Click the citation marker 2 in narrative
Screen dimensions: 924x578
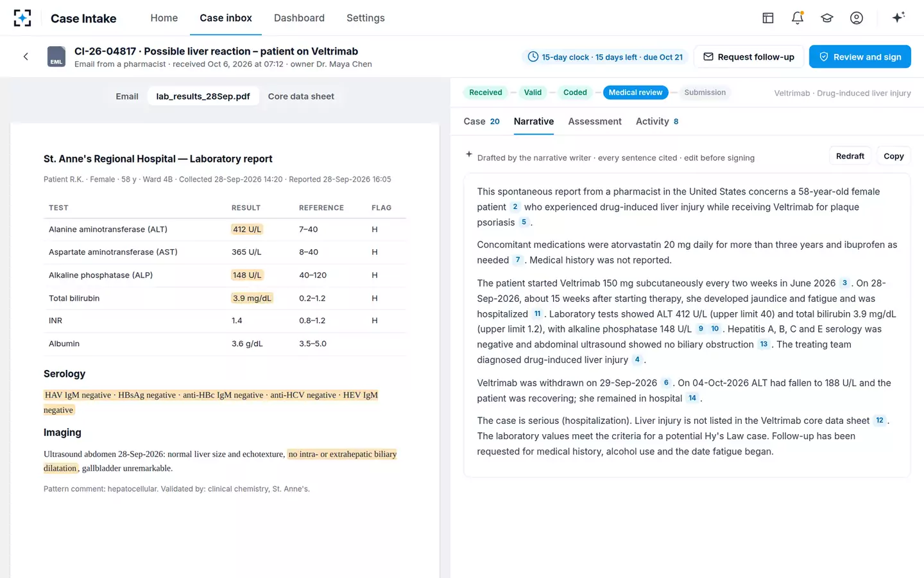(515, 207)
